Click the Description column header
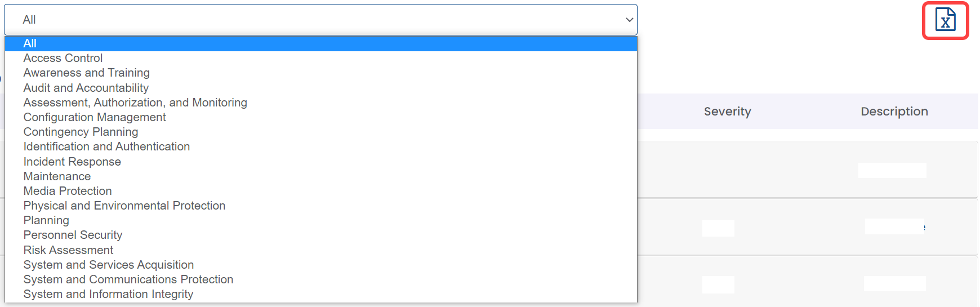This screenshot has height=307, width=980. point(894,112)
